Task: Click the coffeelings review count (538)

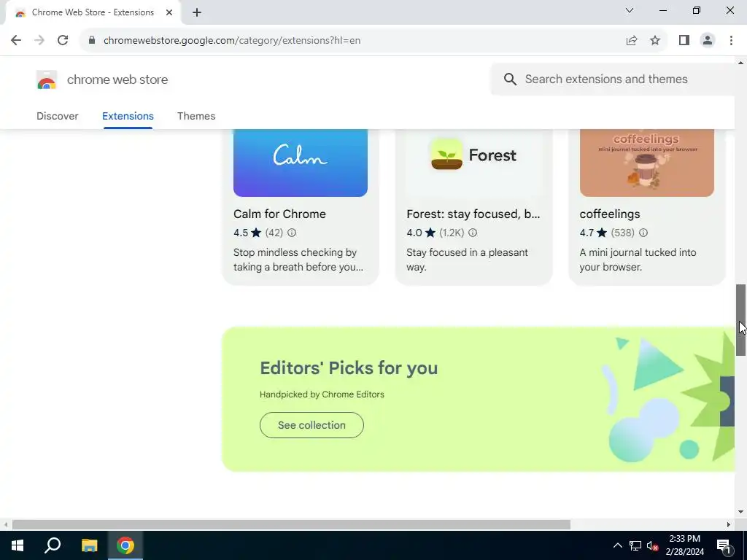Action: click(623, 233)
